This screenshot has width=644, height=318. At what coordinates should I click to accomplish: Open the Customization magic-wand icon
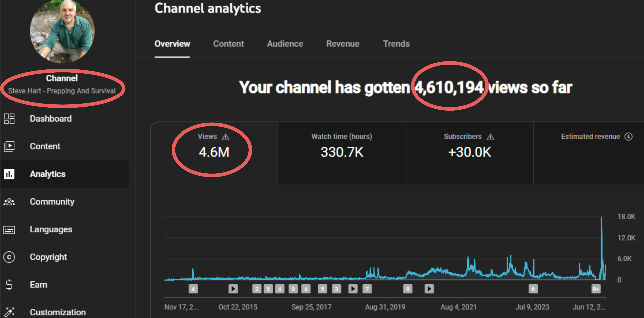pyautogui.click(x=9, y=312)
